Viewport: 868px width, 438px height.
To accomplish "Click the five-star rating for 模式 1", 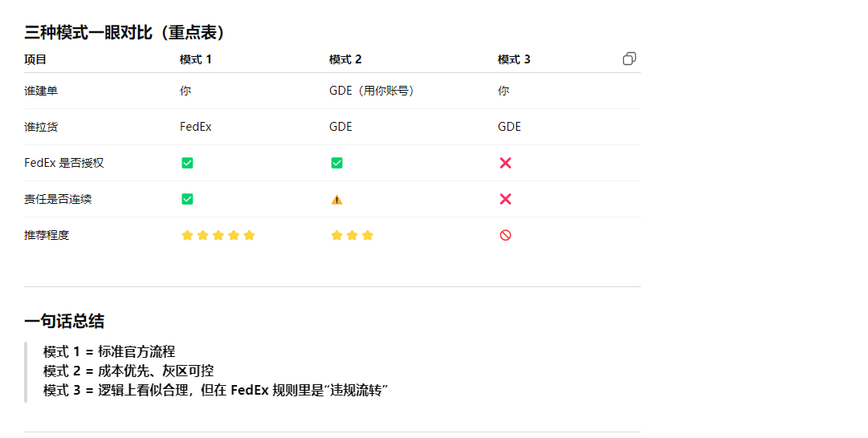I will click(218, 235).
